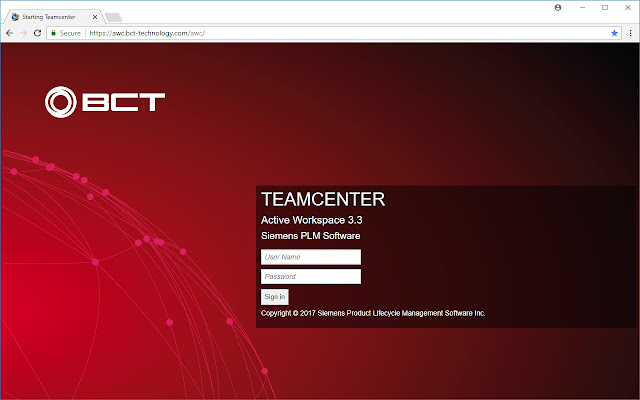
Task: Bookmark page with the blue star
Action: tap(614, 33)
